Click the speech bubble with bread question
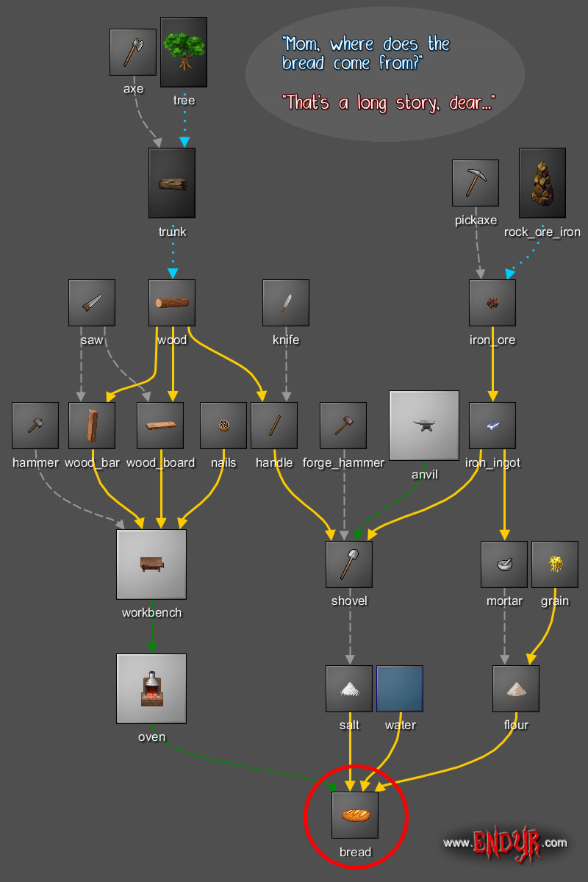Screen dimensions: 588x882 coord(385,75)
